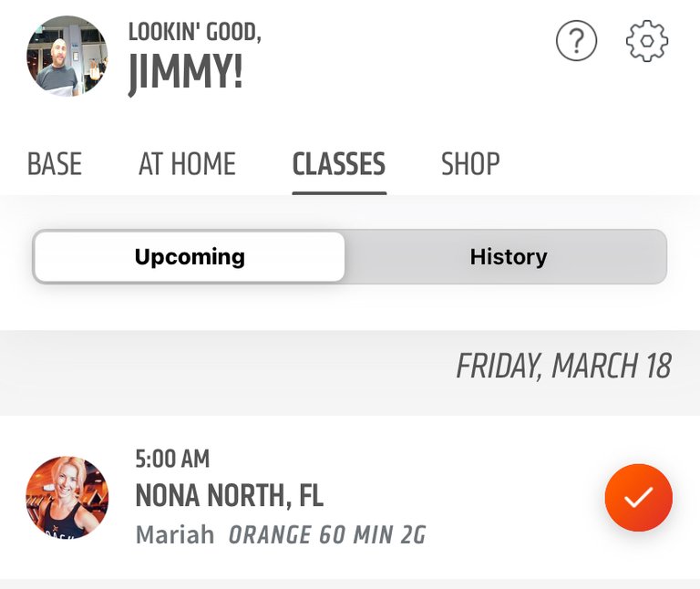700x589 pixels.
Task: Switch to the History segment
Action: [509, 257]
